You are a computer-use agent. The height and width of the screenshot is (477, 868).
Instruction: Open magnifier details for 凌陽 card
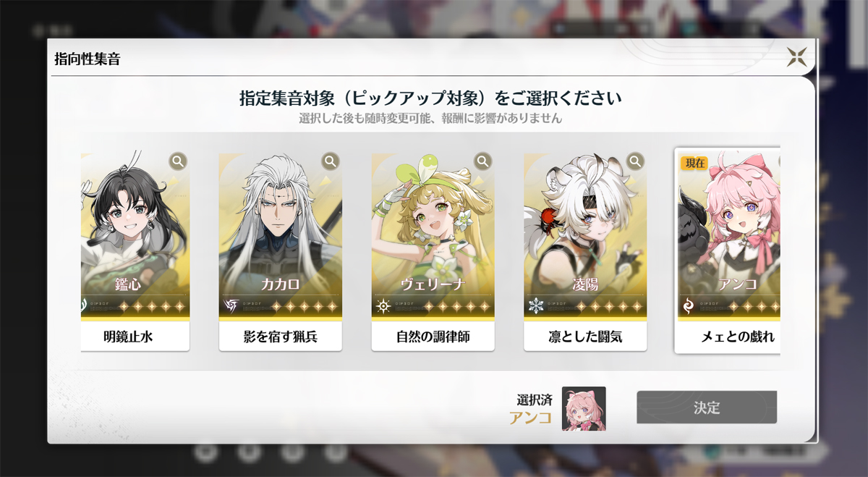636,161
